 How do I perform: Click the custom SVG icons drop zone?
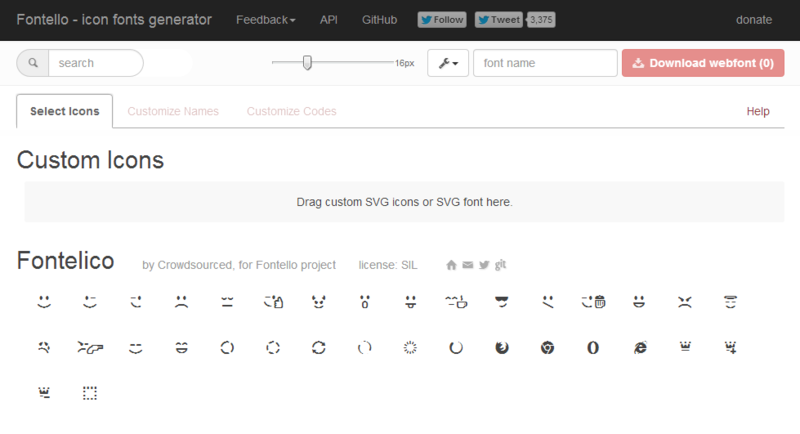point(404,202)
